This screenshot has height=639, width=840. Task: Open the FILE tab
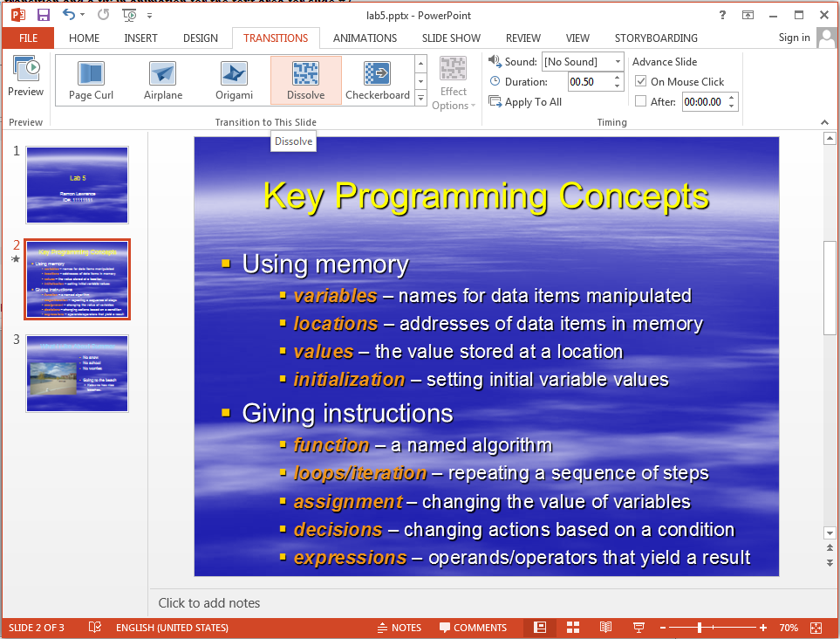tap(29, 38)
